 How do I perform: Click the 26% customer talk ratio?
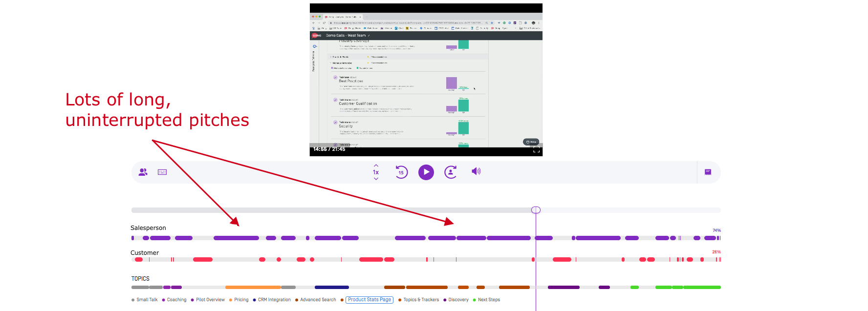coord(716,252)
